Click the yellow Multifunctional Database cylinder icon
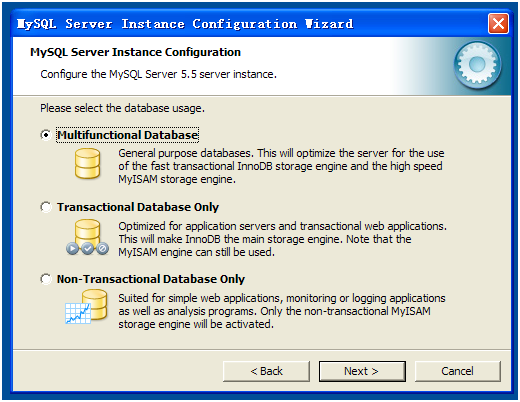 [87, 163]
